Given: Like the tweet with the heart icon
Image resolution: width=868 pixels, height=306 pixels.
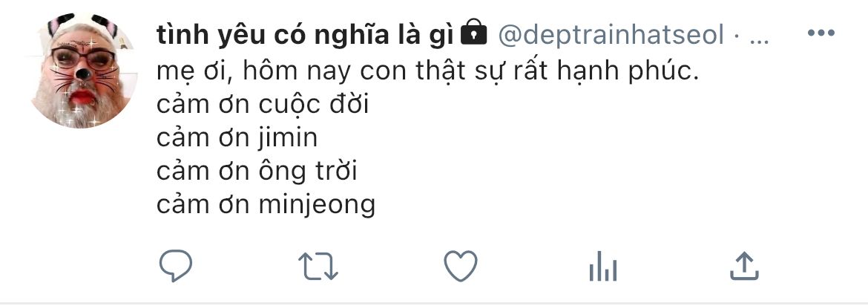Looking at the screenshot, I should (x=461, y=266).
